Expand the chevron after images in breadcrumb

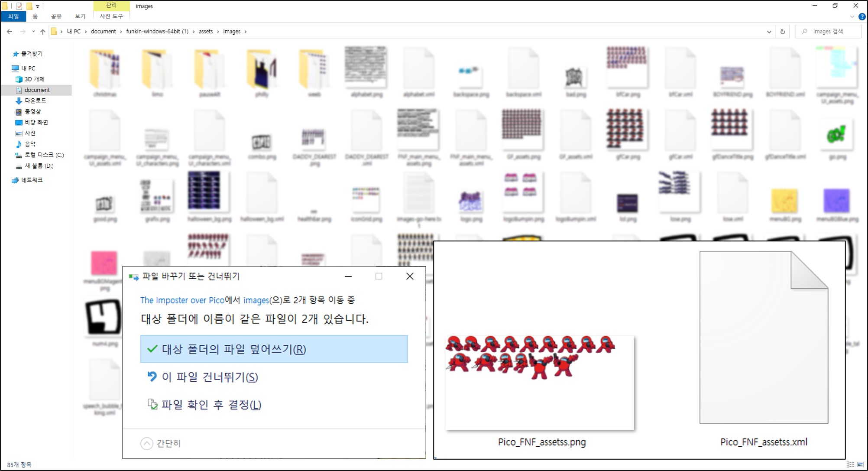coord(246,32)
